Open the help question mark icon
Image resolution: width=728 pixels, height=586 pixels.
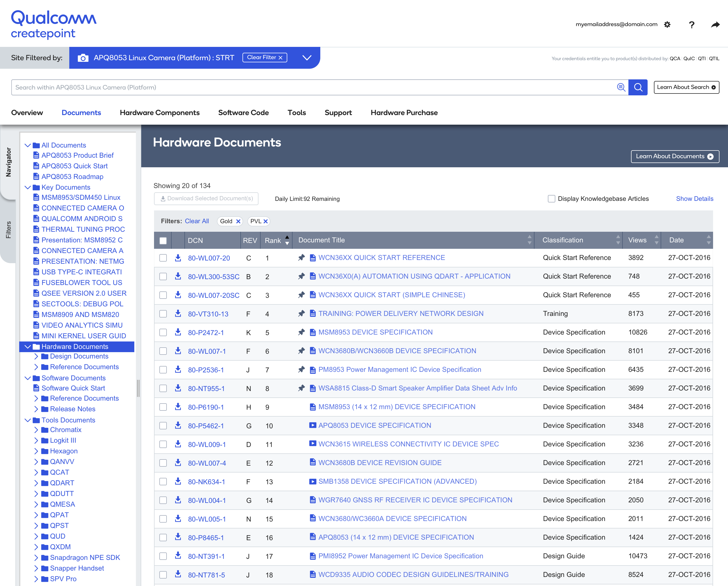click(x=691, y=25)
